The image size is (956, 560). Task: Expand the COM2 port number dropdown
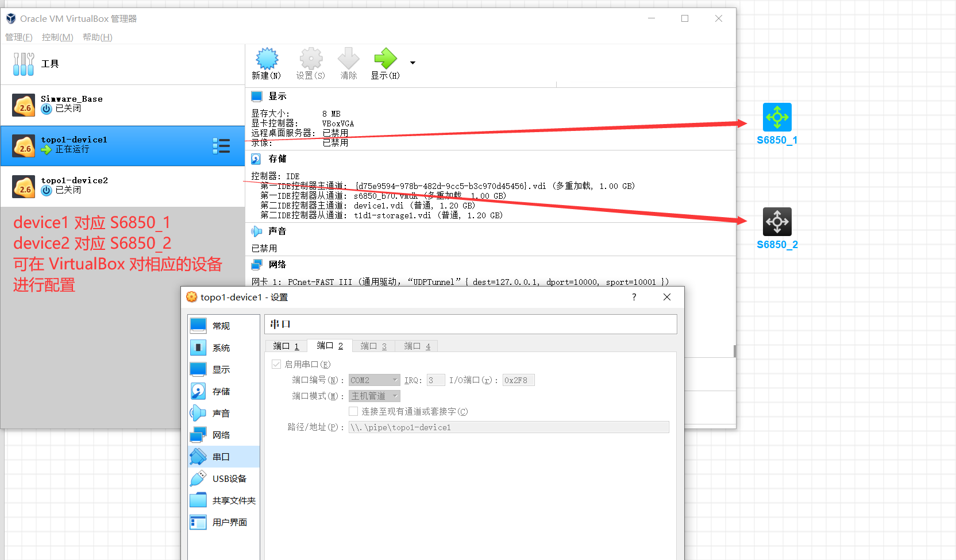pos(374,380)
